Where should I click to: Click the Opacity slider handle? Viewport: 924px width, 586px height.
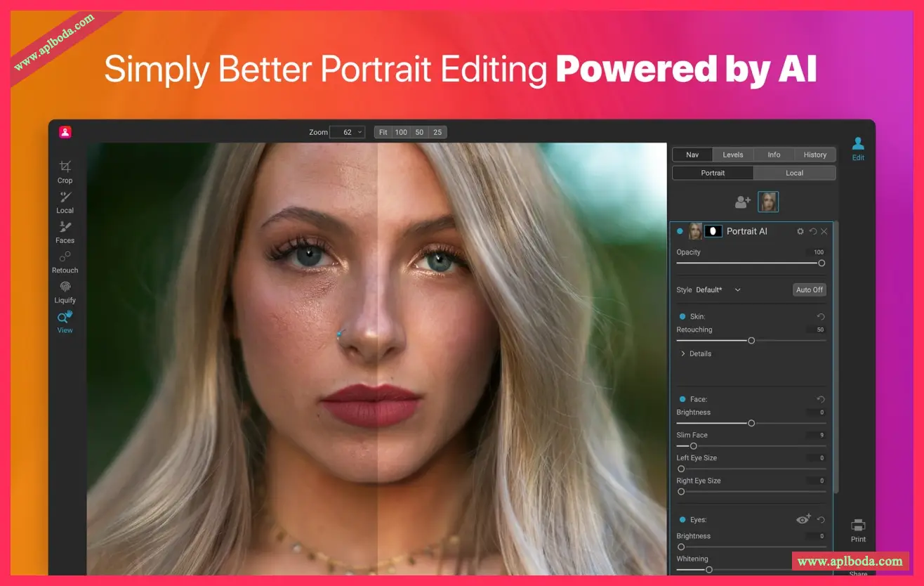coord(821,263)
